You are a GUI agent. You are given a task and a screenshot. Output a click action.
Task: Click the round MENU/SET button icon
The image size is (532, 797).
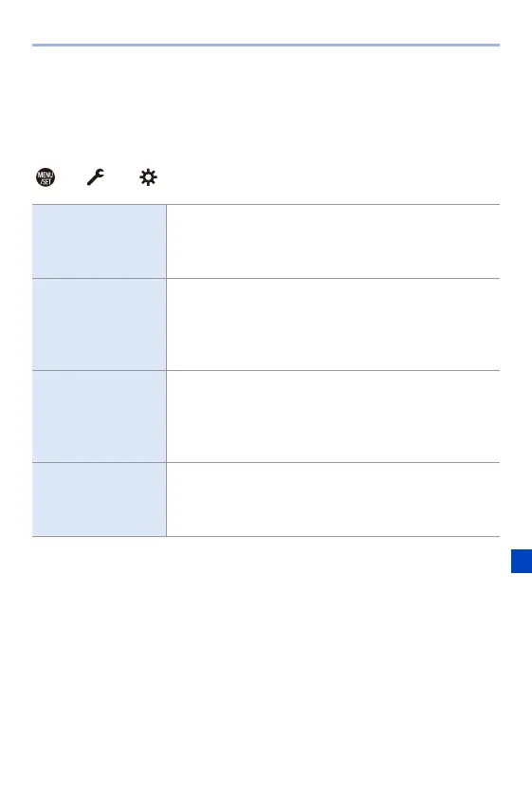(46, 177)
